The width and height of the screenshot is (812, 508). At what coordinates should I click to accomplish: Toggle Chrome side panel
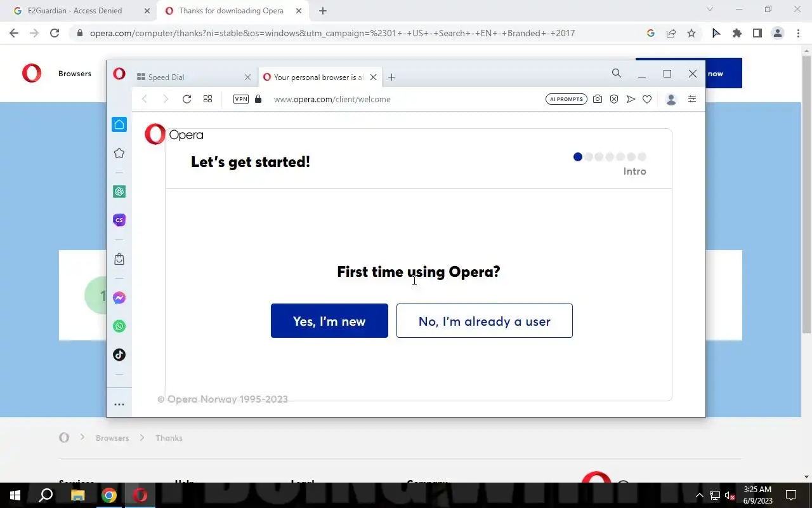[757, 33]
